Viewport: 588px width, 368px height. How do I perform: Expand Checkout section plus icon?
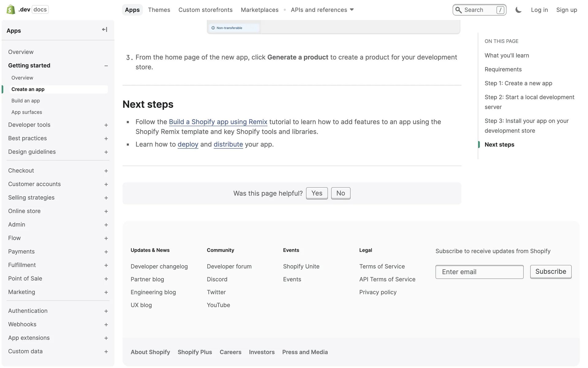(106, 171)
